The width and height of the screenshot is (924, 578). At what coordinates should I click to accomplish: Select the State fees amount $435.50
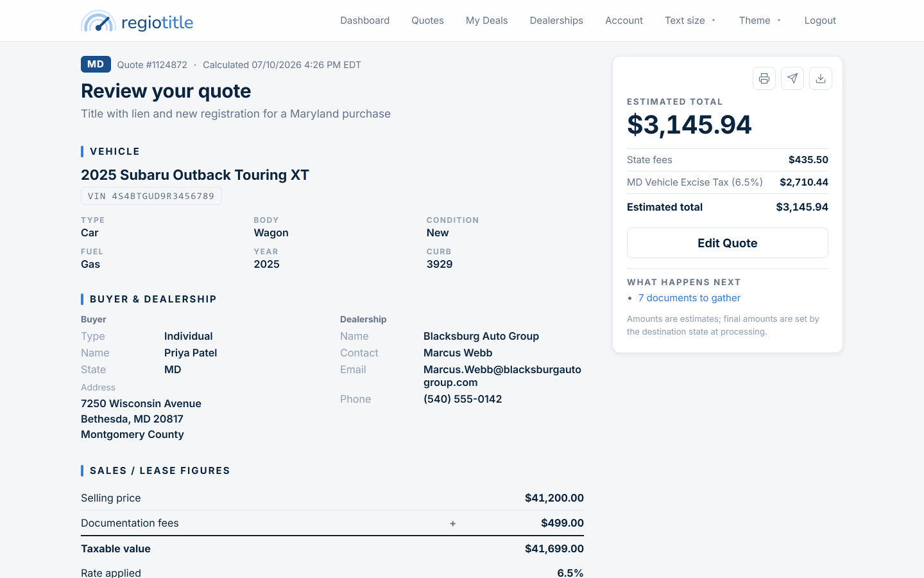click(809, 160)
